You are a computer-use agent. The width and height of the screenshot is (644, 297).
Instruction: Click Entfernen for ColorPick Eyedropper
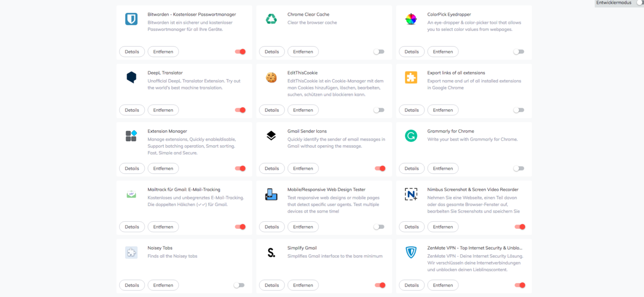click(x=443, y=51)
